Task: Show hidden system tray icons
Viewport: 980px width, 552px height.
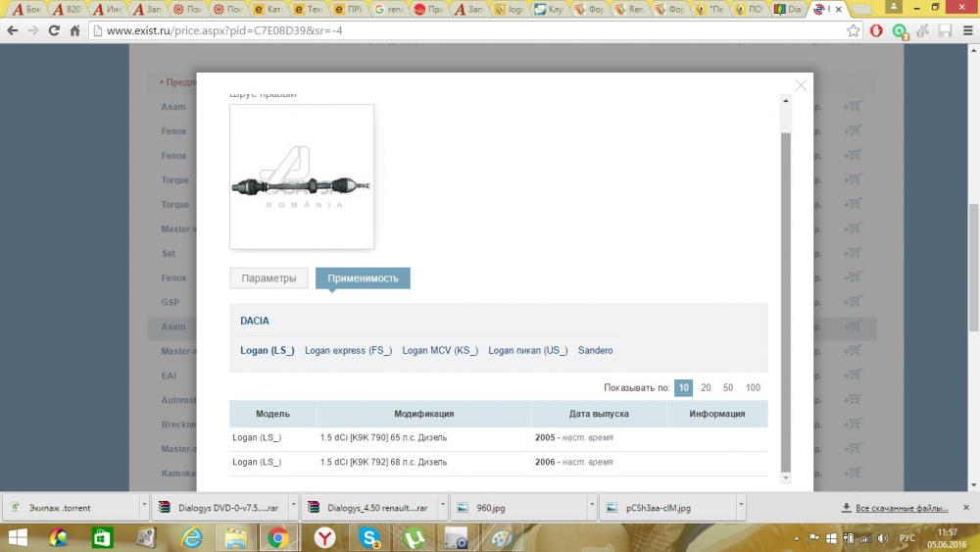Action: click(x=796, y=538)
